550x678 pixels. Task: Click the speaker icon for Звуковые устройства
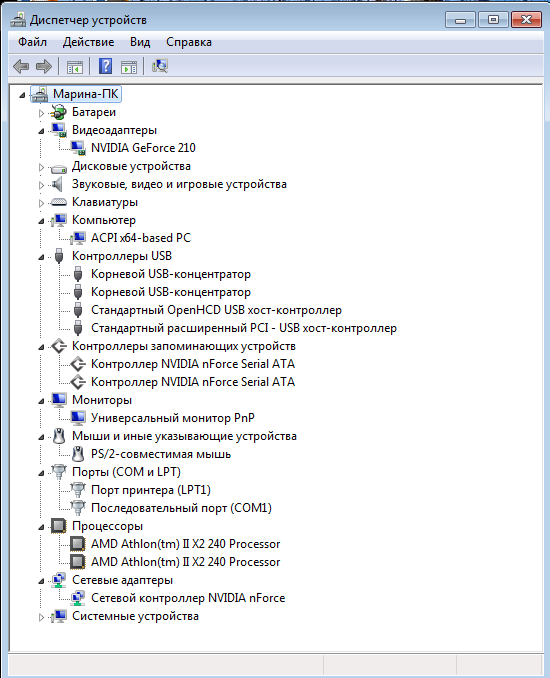[x=57, y=185]
